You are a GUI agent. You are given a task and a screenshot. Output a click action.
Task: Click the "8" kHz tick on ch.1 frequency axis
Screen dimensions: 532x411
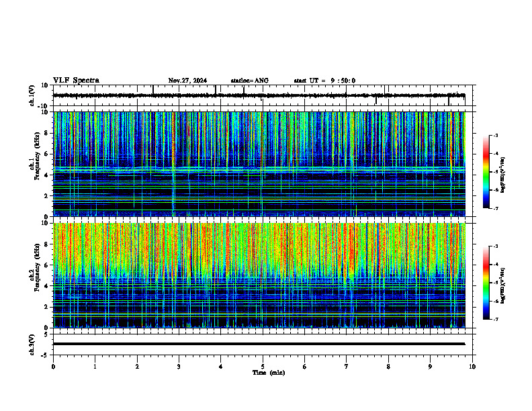click(x=46, y=133)
